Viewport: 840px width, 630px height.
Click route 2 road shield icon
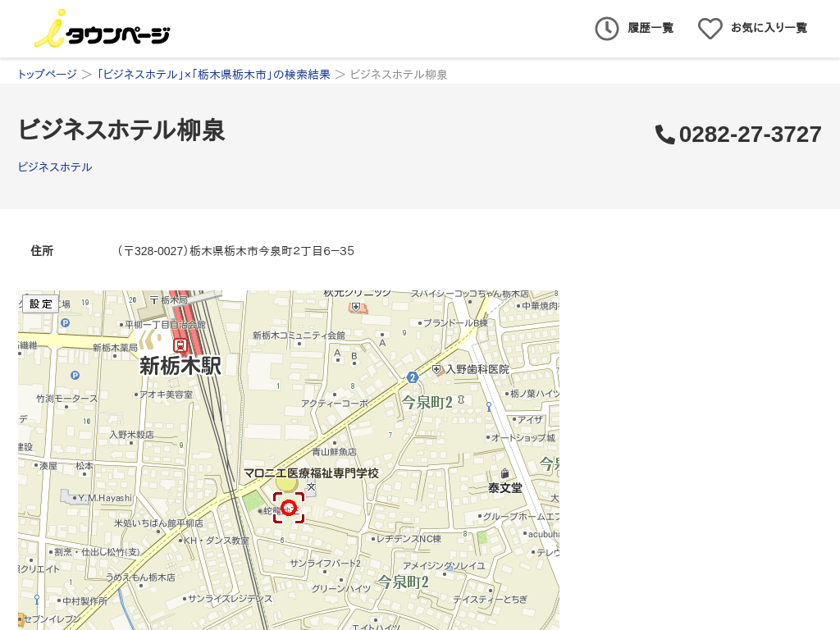(x=412, y=377)
